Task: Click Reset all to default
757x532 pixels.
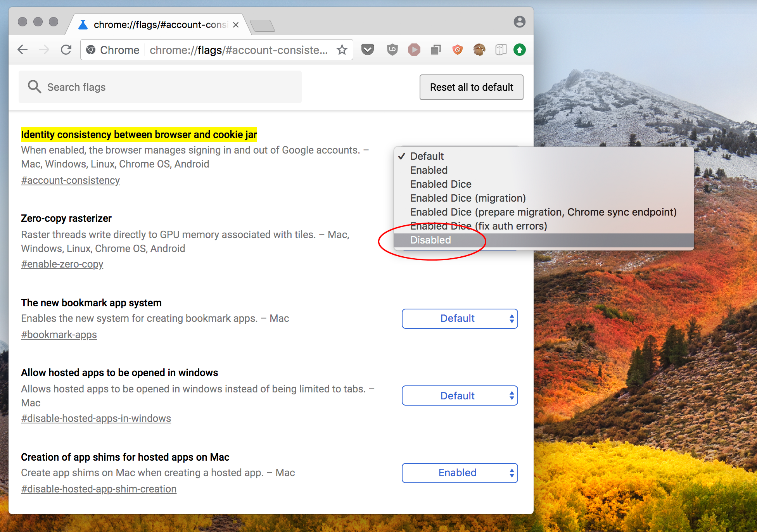Action: (471, 87)
